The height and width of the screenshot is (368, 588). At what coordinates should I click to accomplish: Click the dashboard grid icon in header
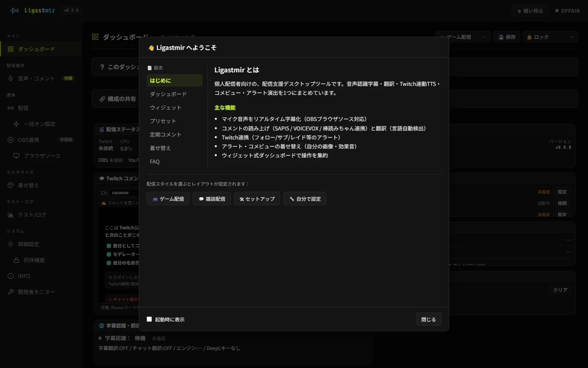pyautogui.click(x=95, y=37)
